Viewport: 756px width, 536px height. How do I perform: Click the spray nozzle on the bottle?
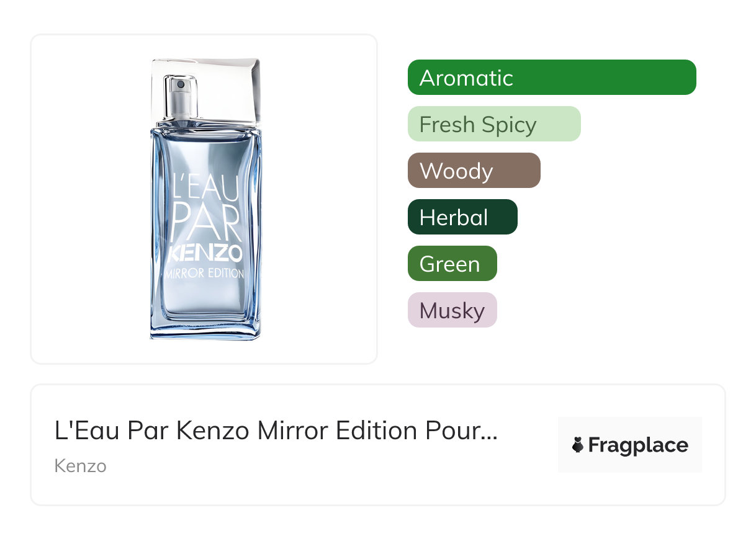(x=181, y=84)
